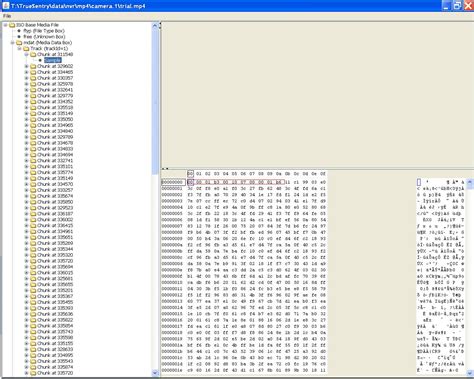The height and width of the screenshot is (379, 474).
Task: Select the text Chunk at 335269
Action: 55,243
